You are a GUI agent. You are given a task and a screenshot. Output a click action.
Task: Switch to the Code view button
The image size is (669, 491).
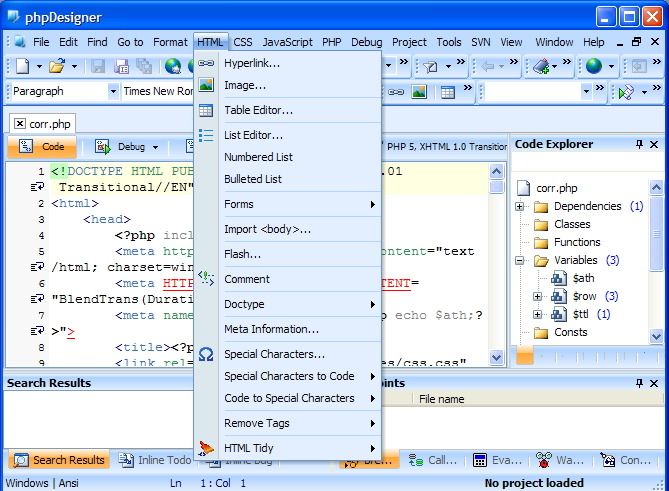(42, 147)
